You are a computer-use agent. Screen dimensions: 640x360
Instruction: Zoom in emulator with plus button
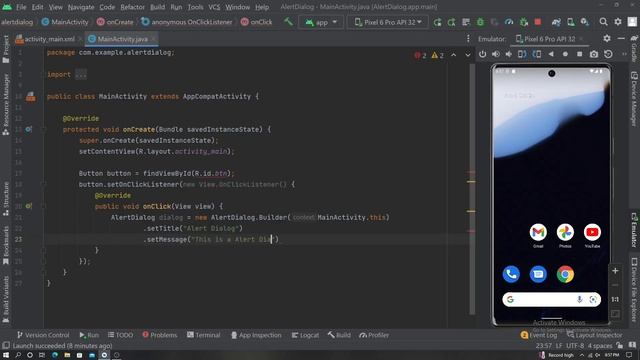click(x=615, y=271)
